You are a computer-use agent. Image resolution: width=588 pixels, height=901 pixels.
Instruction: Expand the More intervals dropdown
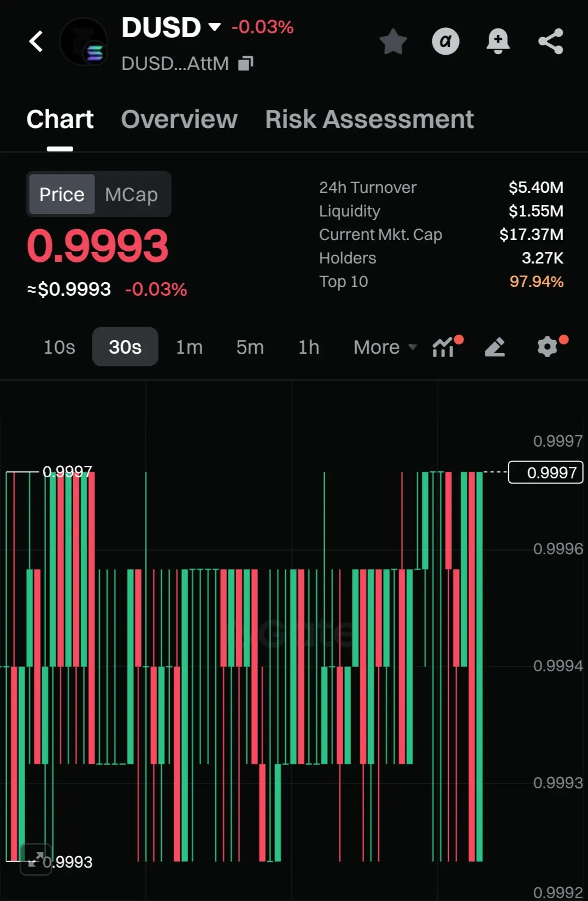[x=385, y=347]
